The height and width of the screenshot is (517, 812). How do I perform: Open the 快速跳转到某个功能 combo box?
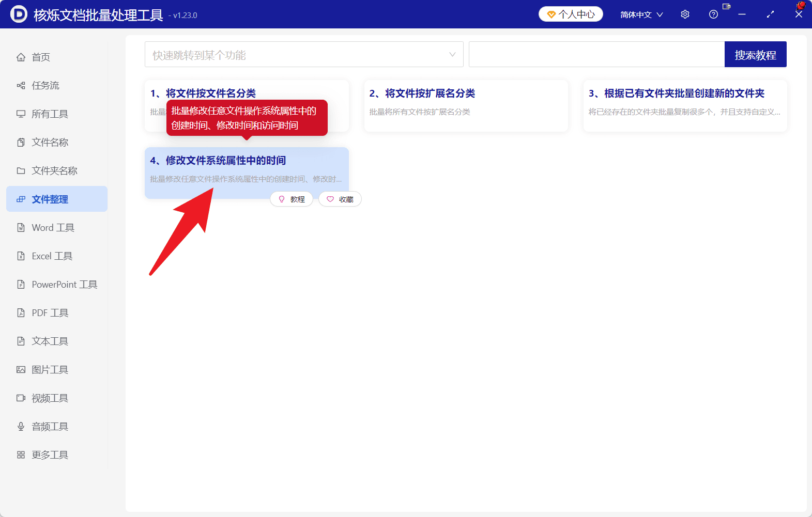304,54
